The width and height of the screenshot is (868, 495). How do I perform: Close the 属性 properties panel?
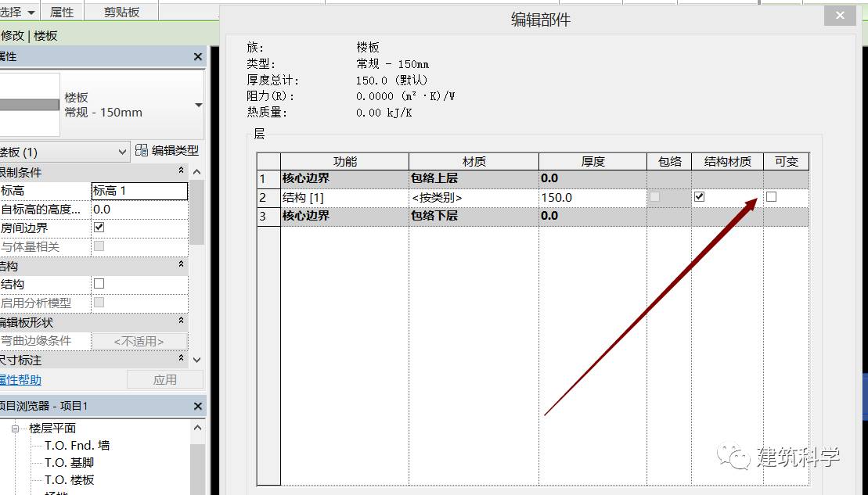click(x=197, y=56)
